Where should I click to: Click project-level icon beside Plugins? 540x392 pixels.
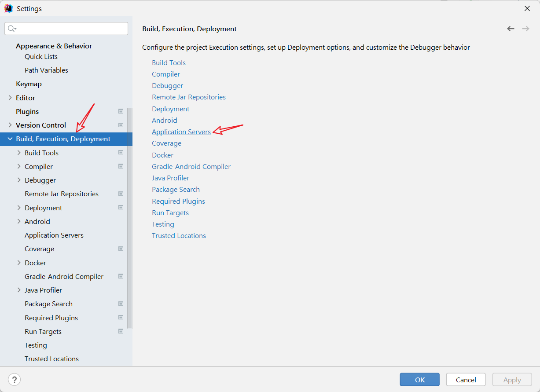point(121,111)
